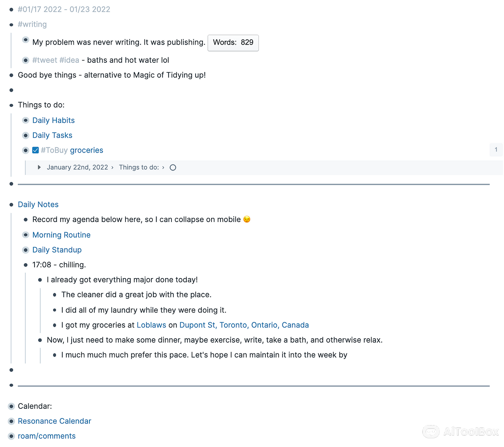Image resolution: width=504 pixels, height=447 pixels.
Task: Collapse the 17:08 chilling block via its bullet
Action: click(26, 265)
